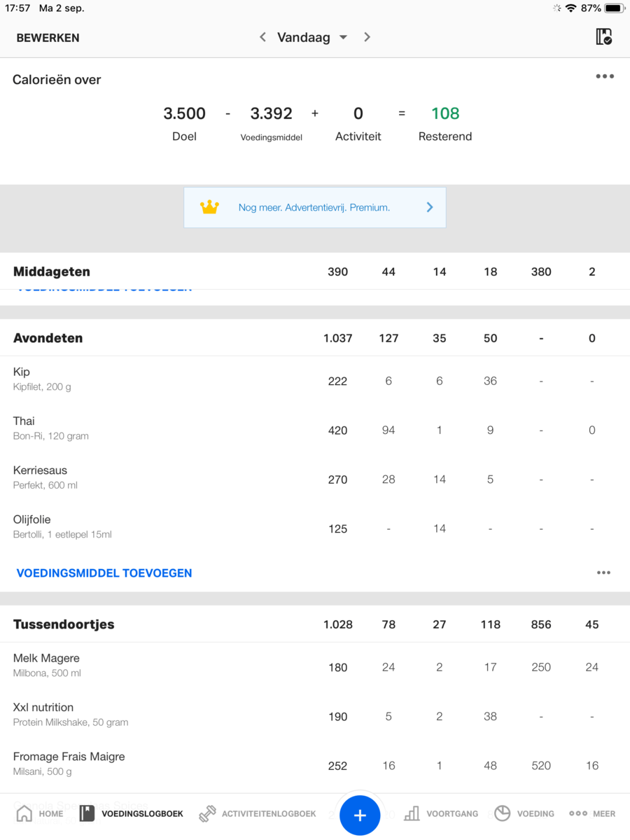Open the Kip Kipfilet food entry
This screenshot has height=840, width=630.
pos(42,379)
